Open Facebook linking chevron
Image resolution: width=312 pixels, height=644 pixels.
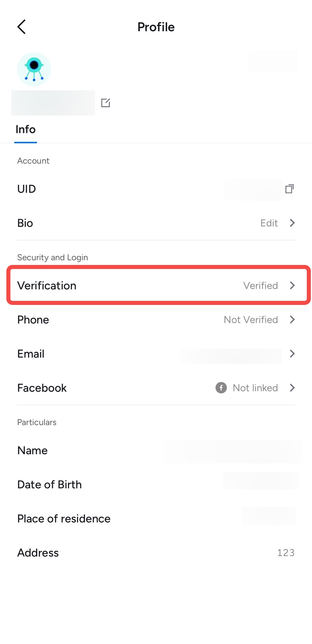[x=292, y=388]
